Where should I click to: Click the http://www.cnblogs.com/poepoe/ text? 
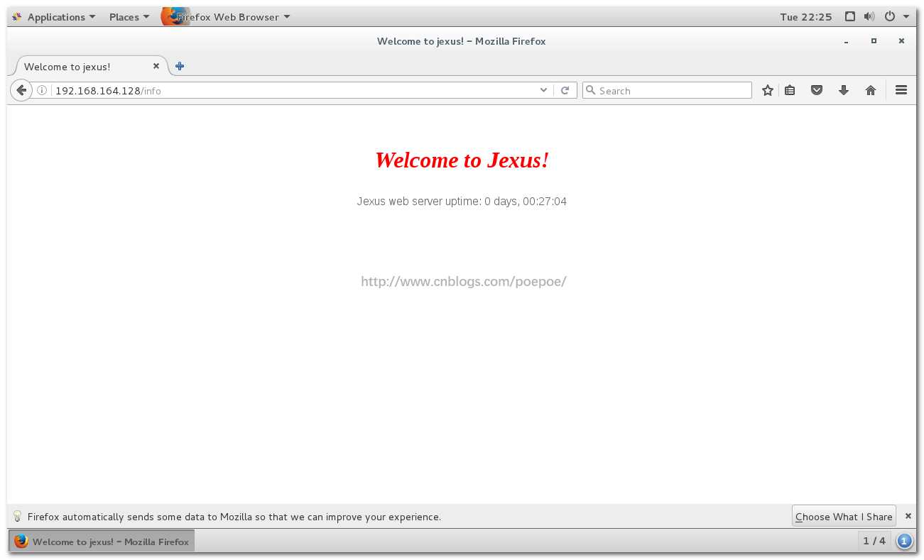pos(463,282)
